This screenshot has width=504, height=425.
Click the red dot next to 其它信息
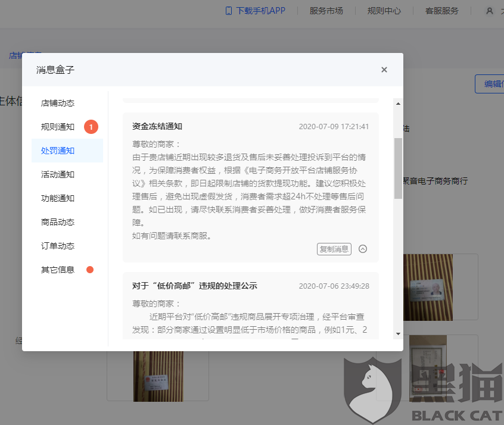click(90, 270)
